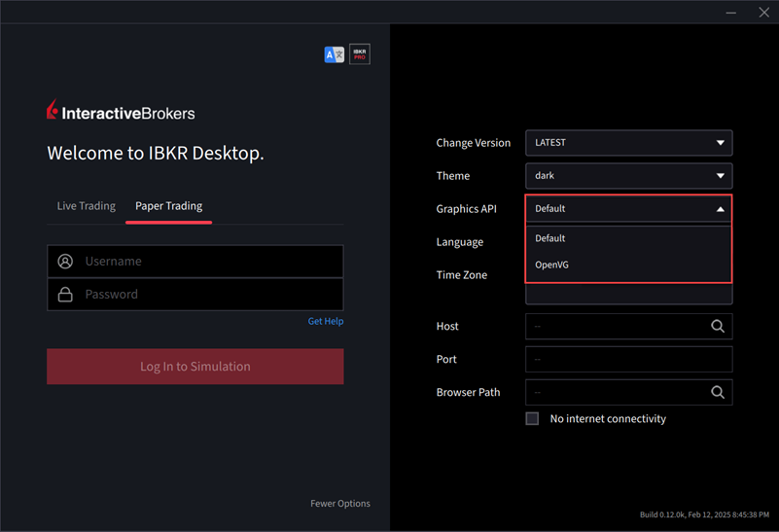Click the IBKR PRO badge icon
Image resolution: width=779 pixels, height=532 pixels.
[x=360, y=54]
